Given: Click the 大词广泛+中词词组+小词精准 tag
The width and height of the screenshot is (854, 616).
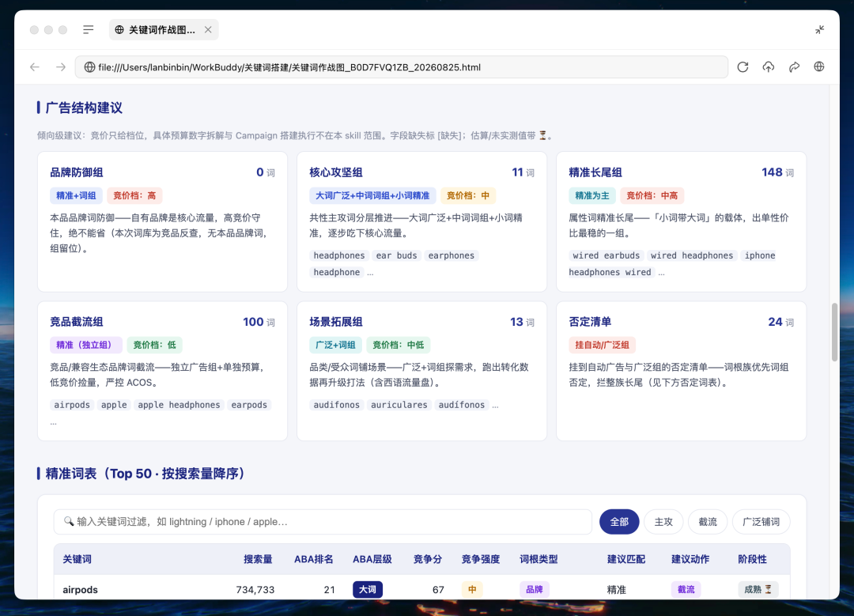Looking at the screenshot, I should point(372,195).
